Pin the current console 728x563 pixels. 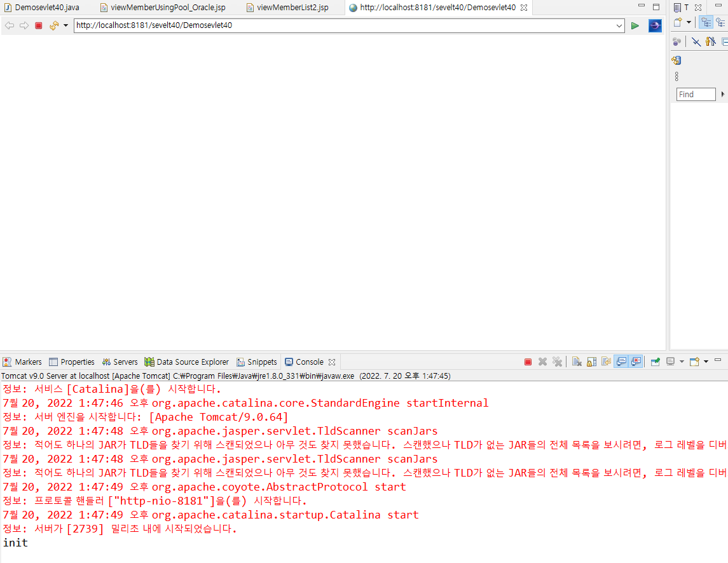[656, 362]
